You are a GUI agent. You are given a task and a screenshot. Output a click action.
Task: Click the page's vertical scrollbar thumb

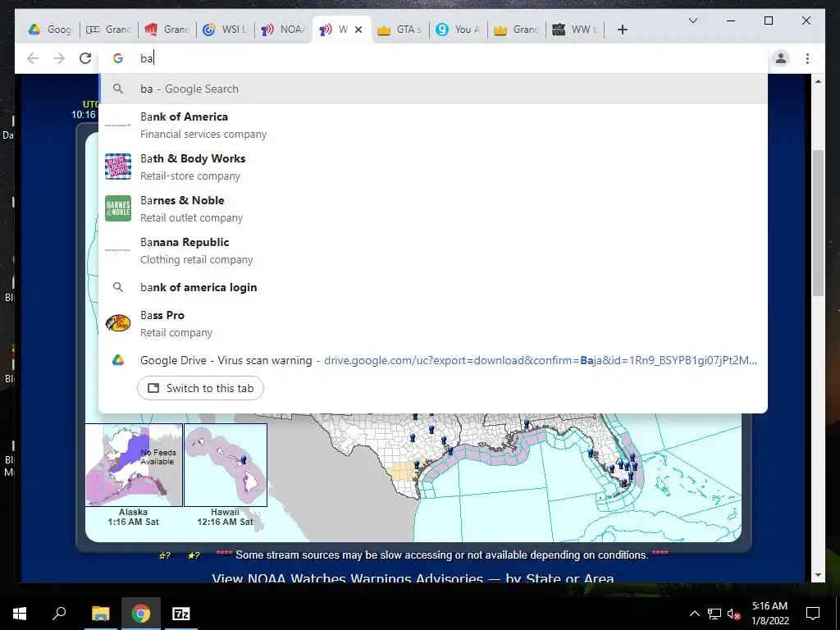coord(818,222)
